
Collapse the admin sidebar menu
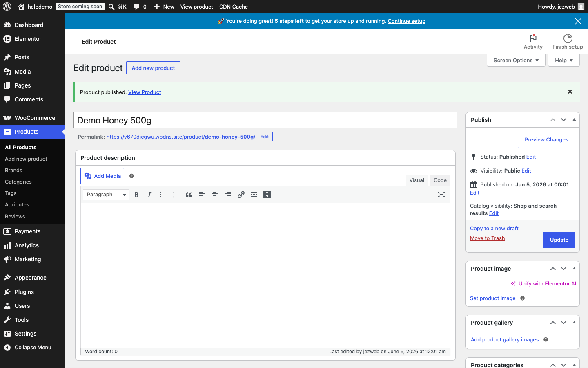(33, 348)
